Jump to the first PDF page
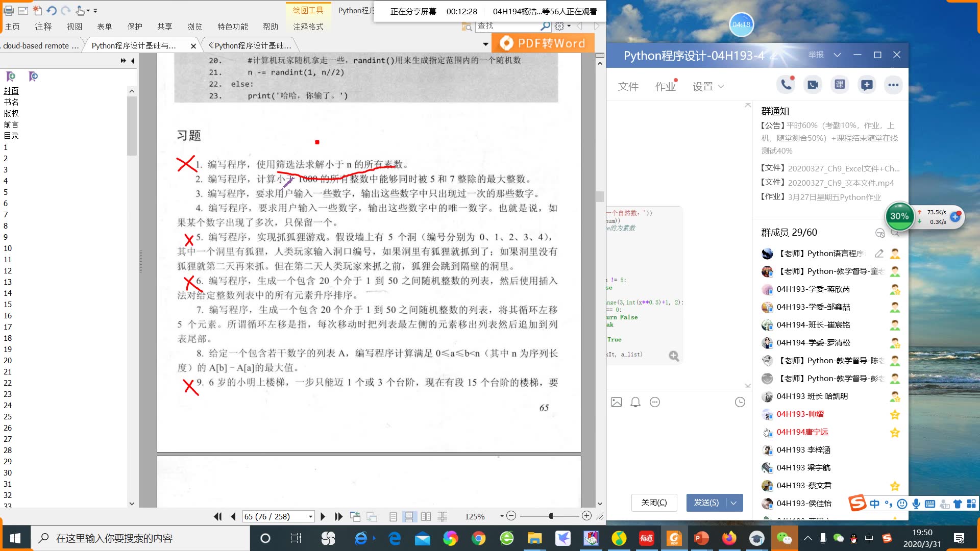The width and height of the screenshot is (980, 551). (217, 516)
